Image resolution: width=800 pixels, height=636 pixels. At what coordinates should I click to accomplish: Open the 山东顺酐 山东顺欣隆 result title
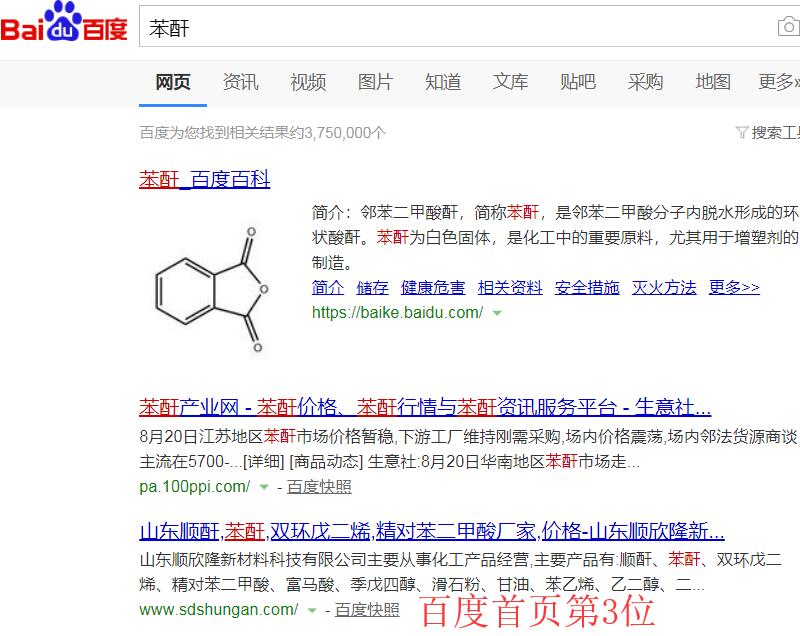[x=432, y=531]
